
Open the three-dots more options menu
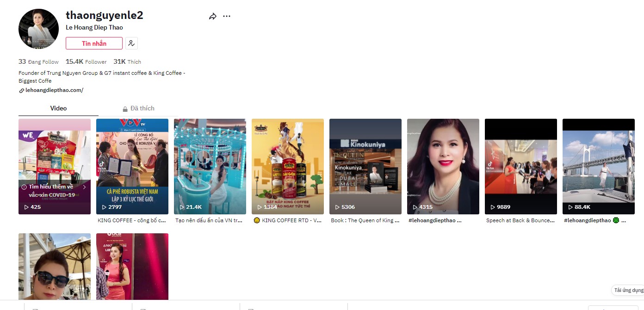pyautogui.click(x=226, y=16)
